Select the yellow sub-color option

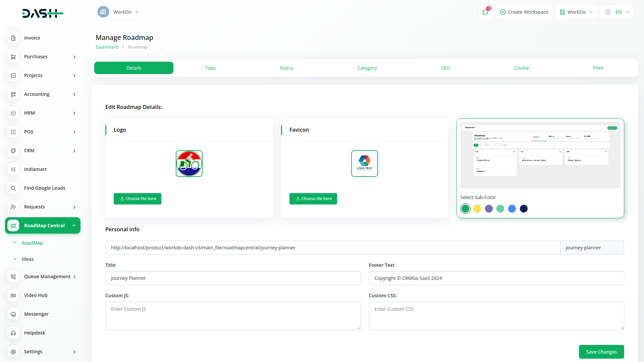pyautogui.click(x=477, y=208)
